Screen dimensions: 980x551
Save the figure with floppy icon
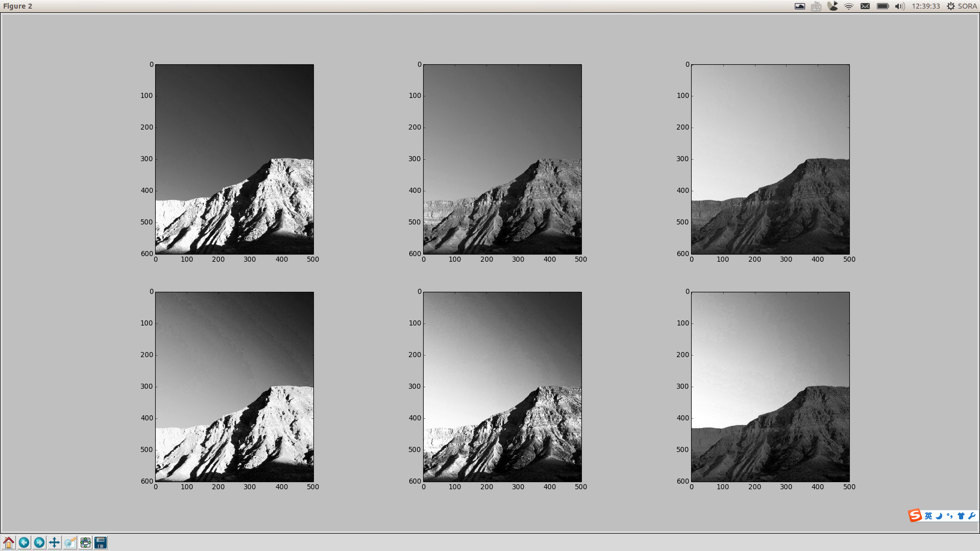(101, 542)
